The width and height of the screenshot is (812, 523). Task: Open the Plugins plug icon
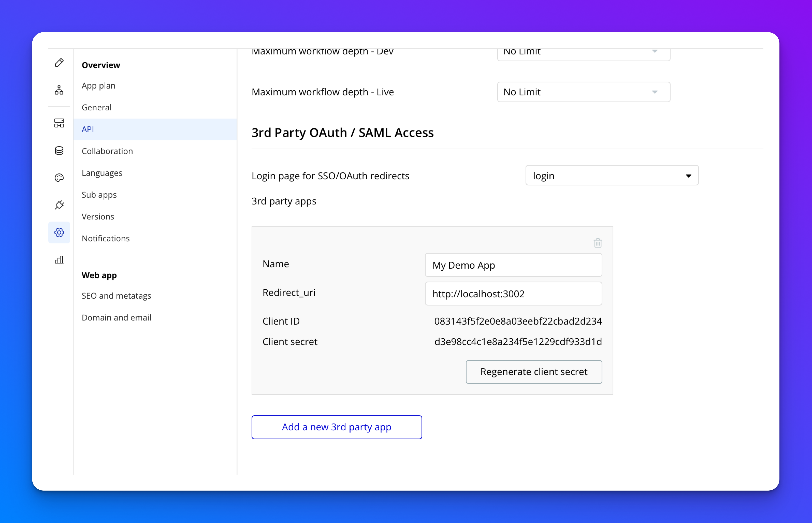[59, 205]
